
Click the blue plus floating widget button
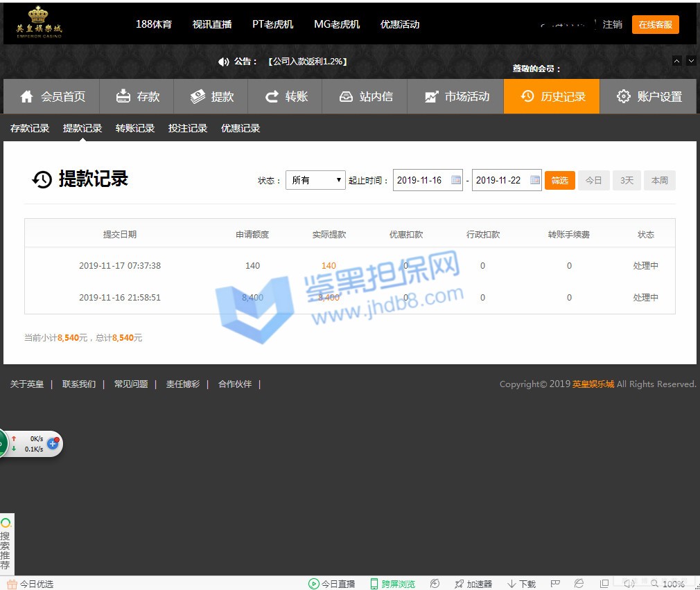[x=53, y=443]
